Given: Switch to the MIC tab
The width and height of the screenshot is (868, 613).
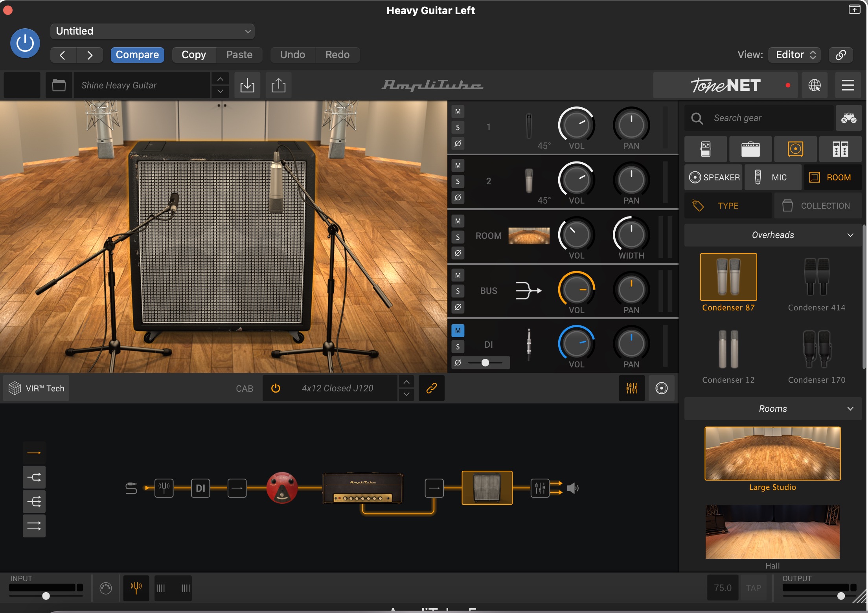Looking at the screenshot, I should (x=773, y=178).
